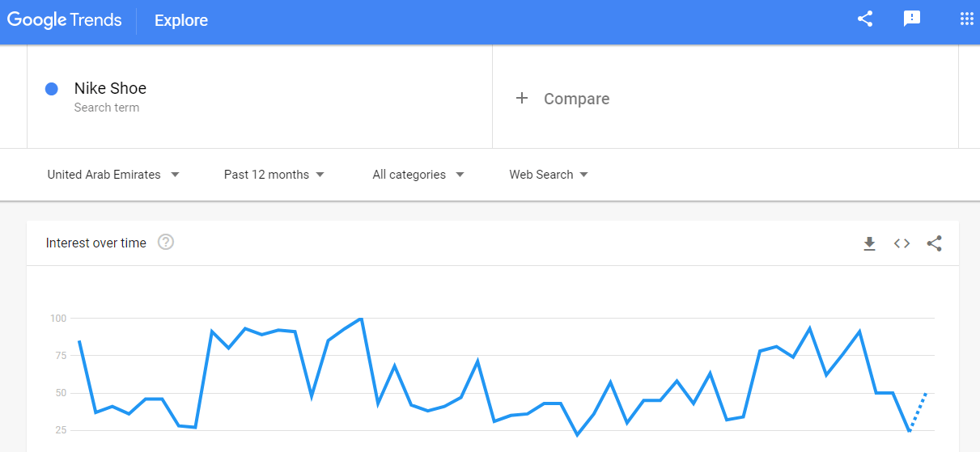This screenshot has height=452, width=980.
Task: Open the All categories dropdown
Action: tap(418, 175)
